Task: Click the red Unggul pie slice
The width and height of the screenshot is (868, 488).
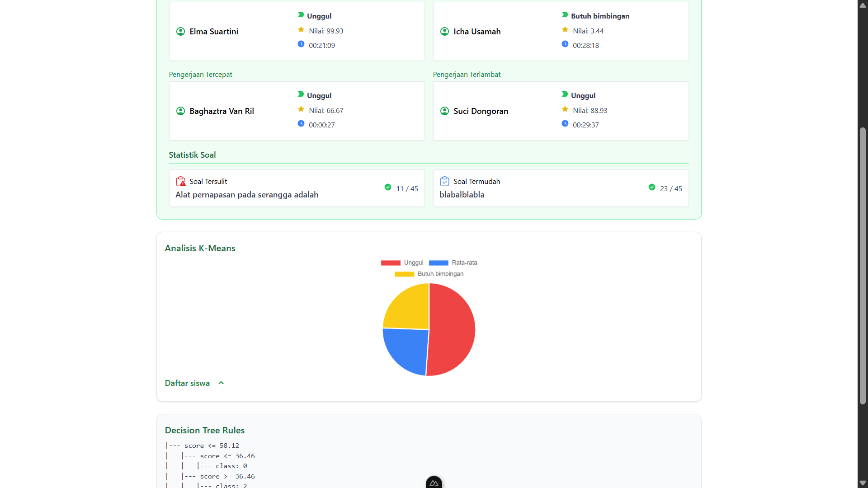Action: (452, 330)
